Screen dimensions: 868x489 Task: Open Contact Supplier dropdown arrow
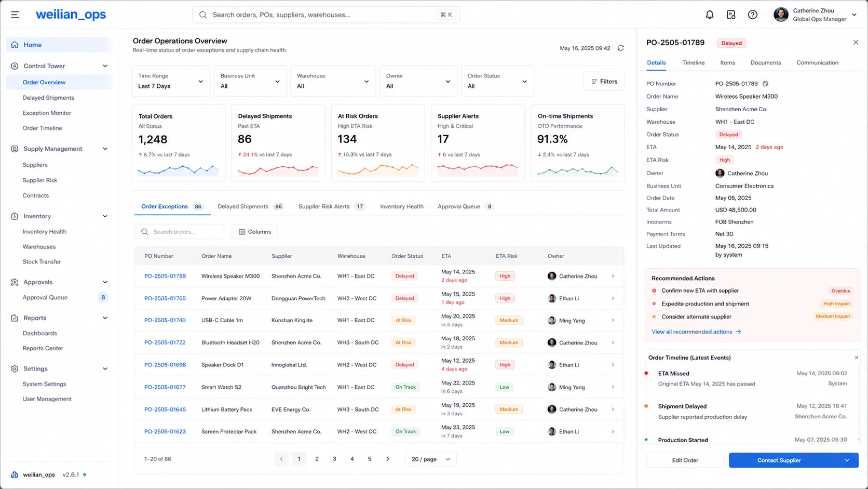click(x=847, y=460)
